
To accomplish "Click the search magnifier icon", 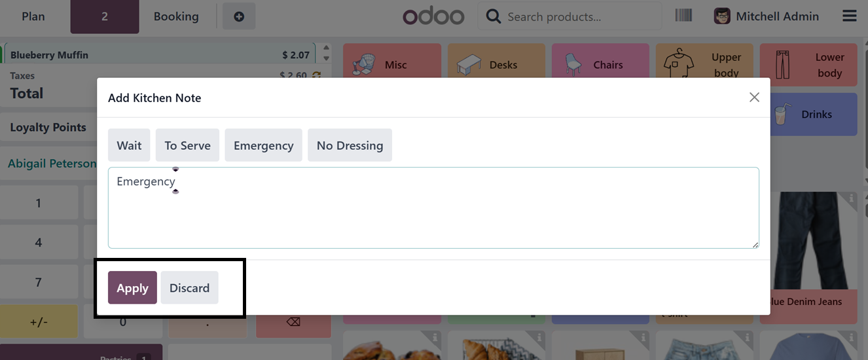I will click(494, 16).
